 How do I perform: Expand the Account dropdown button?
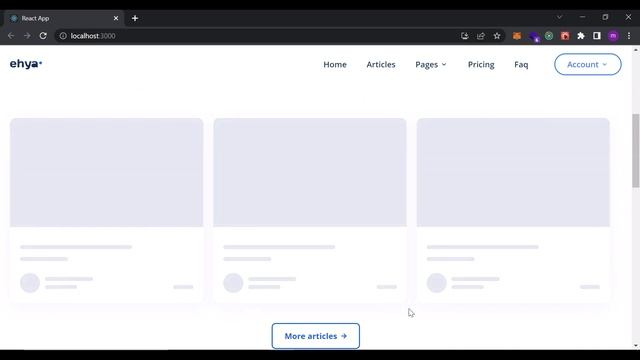tap(587, 64)
